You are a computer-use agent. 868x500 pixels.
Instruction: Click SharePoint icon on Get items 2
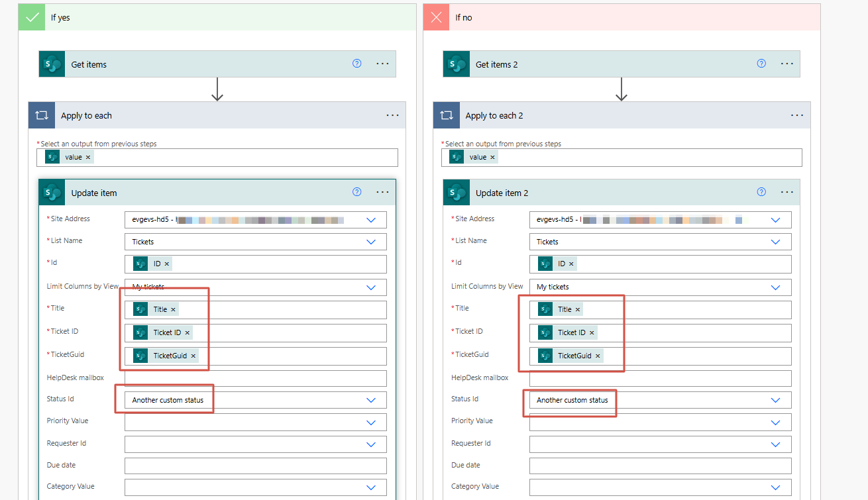click(x=457, y=64)
